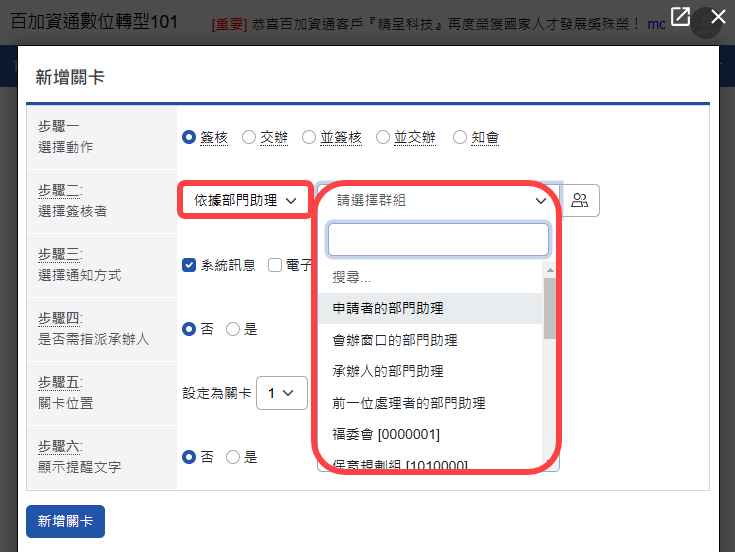The height and width of the screenshot is (552, 735).
Task: Click the 步驟五: label text
Action: [x=60, y=382]
